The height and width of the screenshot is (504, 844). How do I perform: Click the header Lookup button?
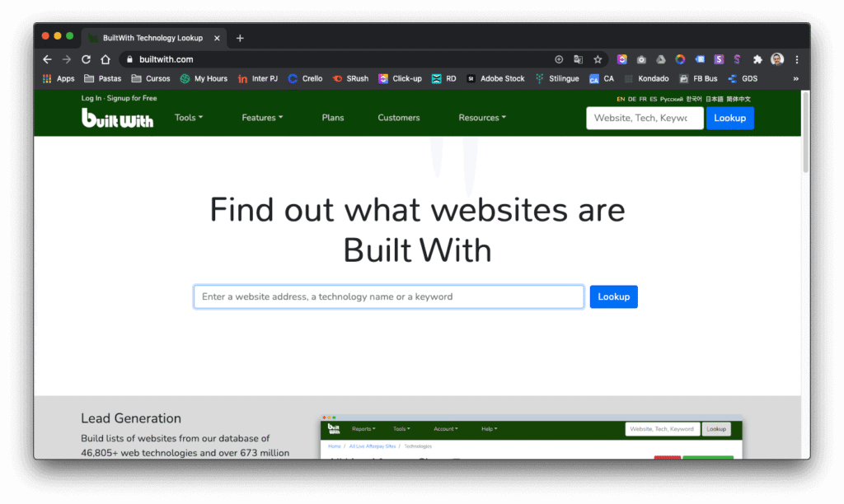pyautogui.click(x=730, y=118)
